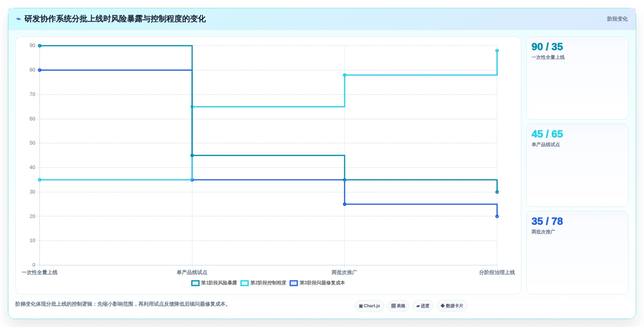Hide series via 第2阶段控制程度 legend text
Screen dimensions: 644x327
pyautogui.click(x=268, y=283)
